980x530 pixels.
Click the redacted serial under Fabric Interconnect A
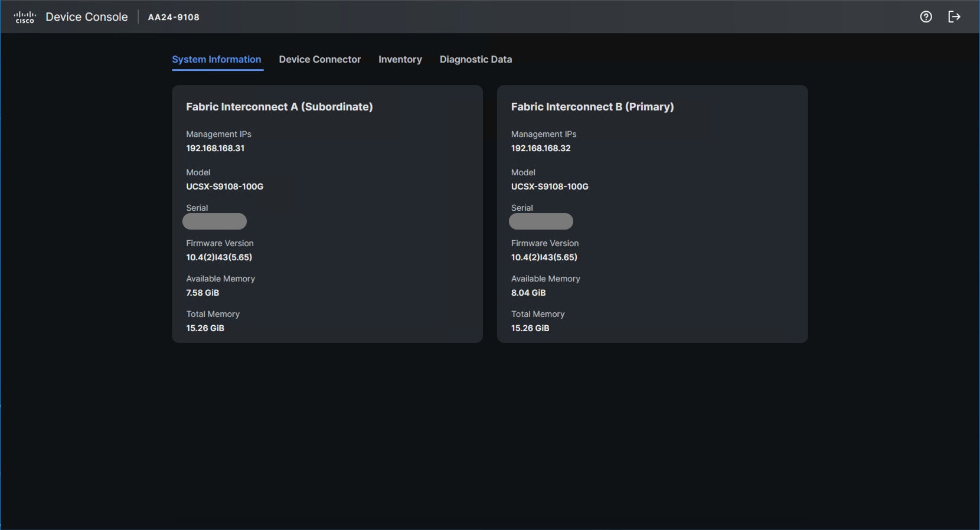point(214,221)
